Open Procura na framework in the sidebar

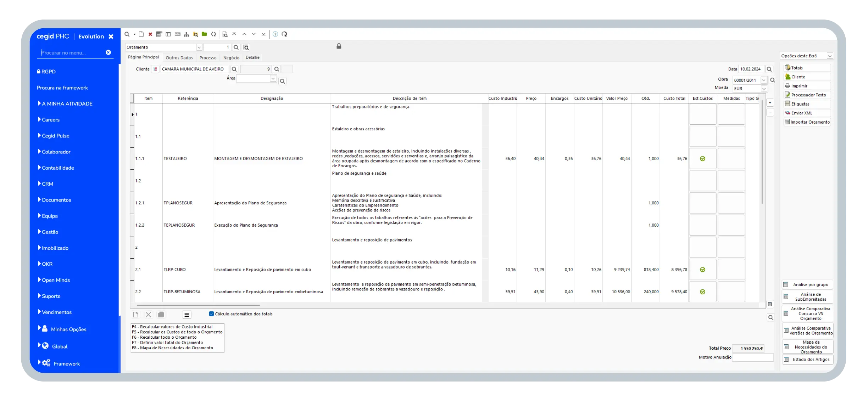click(62, 87)
